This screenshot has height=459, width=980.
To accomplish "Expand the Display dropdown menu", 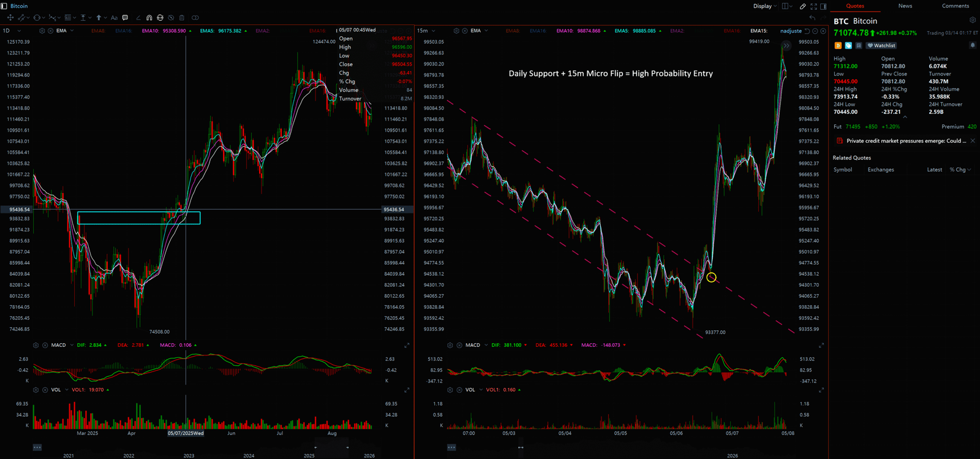I will (x=764, y=6).
